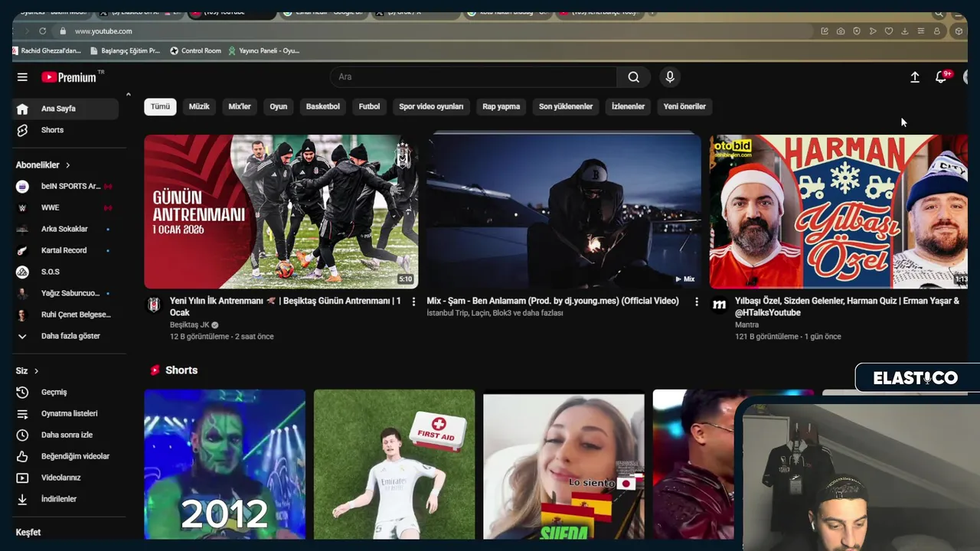Image resolution: width=980 pixels, height=551 pixels.
Task: Open the Lo siento Shorts thumbnail
Action: (x=563, y=465)
